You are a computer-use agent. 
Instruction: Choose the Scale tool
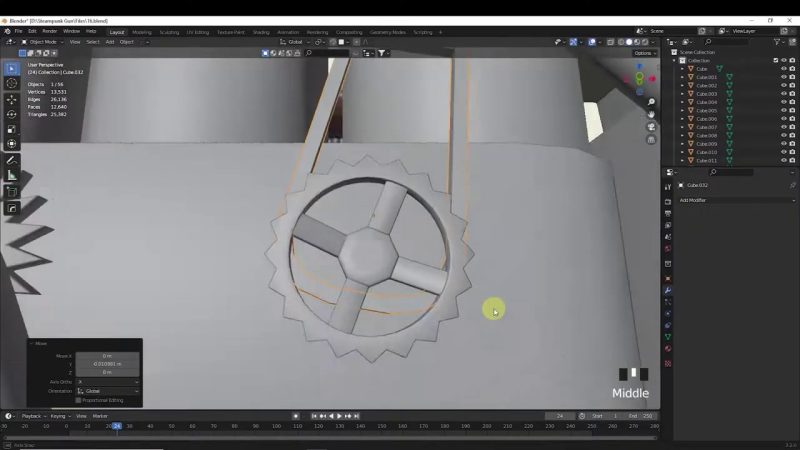tap(12, 129)
